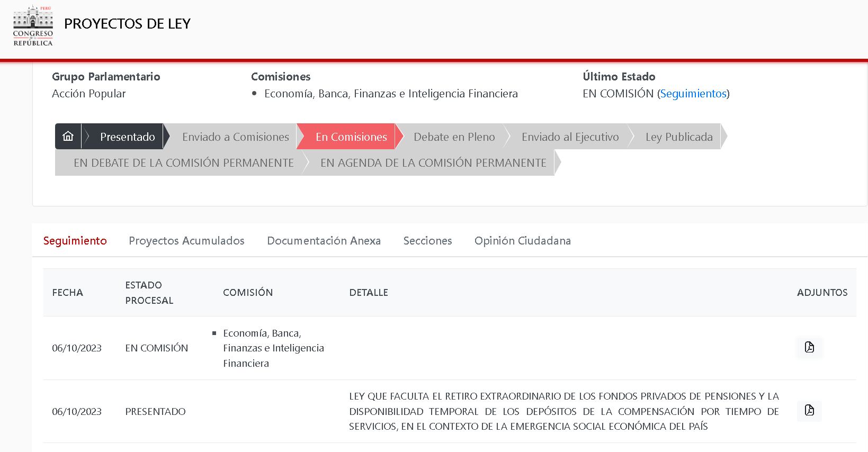This screenshot has width=868, height=452.
Task: Open the Proyectos Acumulados tab
Action: 186,241
